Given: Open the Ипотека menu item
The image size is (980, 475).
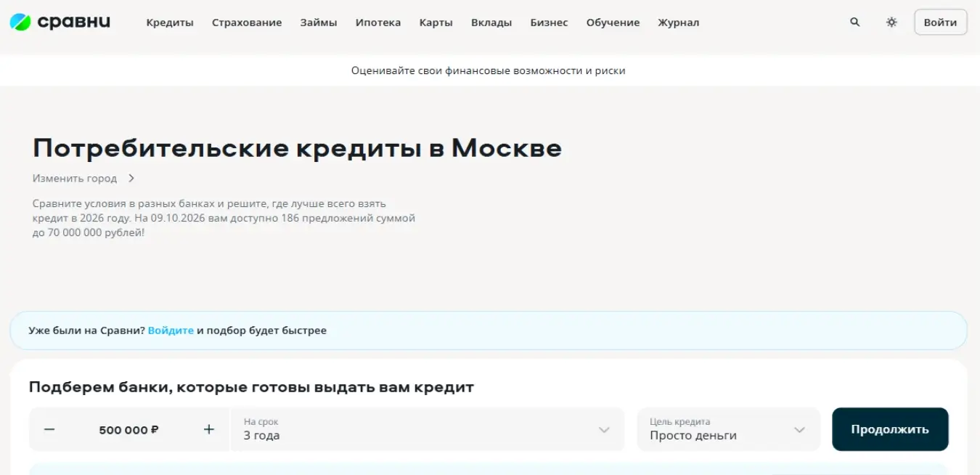Looking at the screenshot, I should click(x=378, y=23).
